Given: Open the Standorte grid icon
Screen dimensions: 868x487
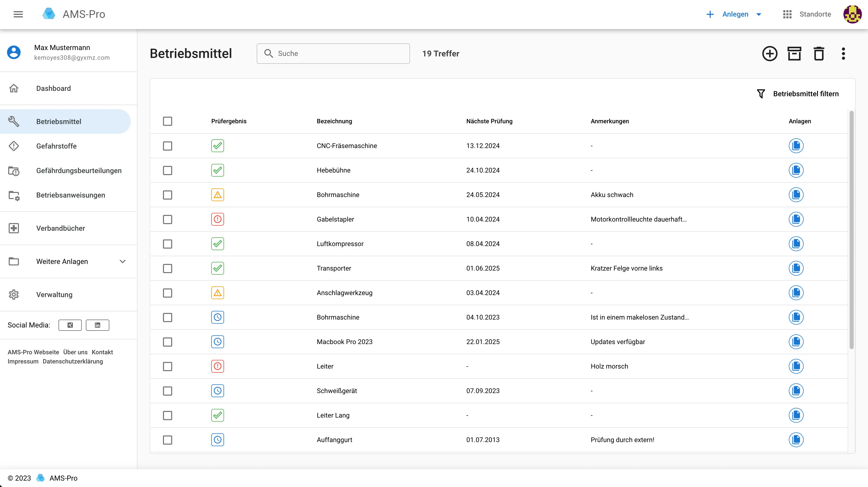Looking at the screenshot, I should click(787, 14).
